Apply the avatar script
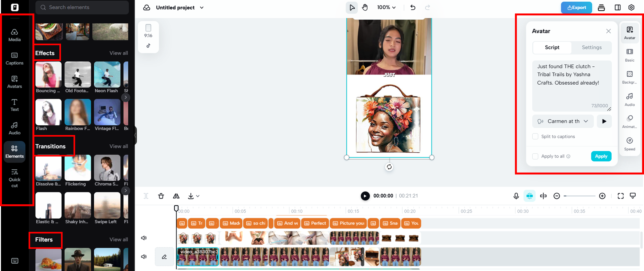This screenshot has width=644, height=271. click(x=601, y=156)
